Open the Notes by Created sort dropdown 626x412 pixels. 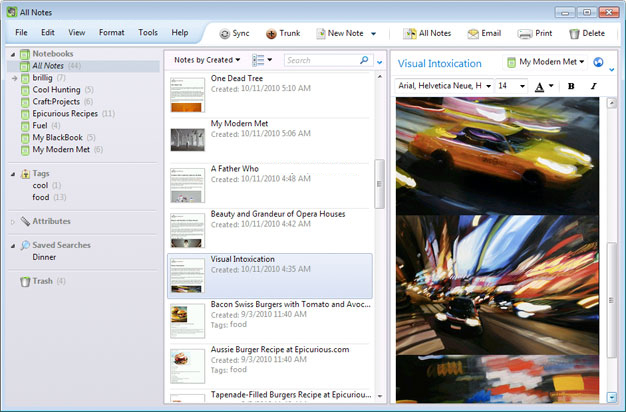pyautogui.click(x=206, y=61)
